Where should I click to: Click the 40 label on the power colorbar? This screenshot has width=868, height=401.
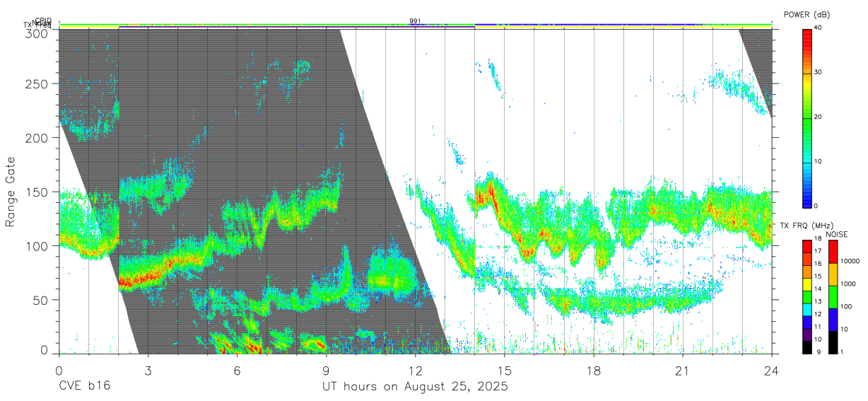(819, 28)
